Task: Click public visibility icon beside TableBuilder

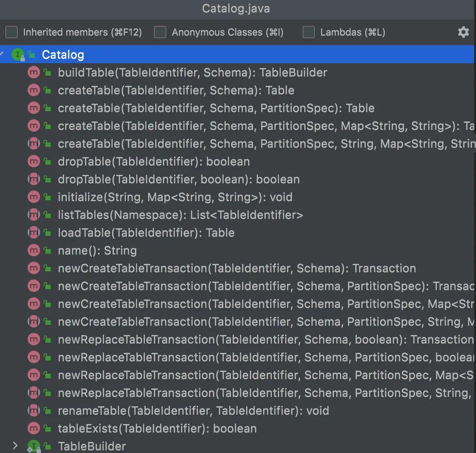Action: coord(47,446)
